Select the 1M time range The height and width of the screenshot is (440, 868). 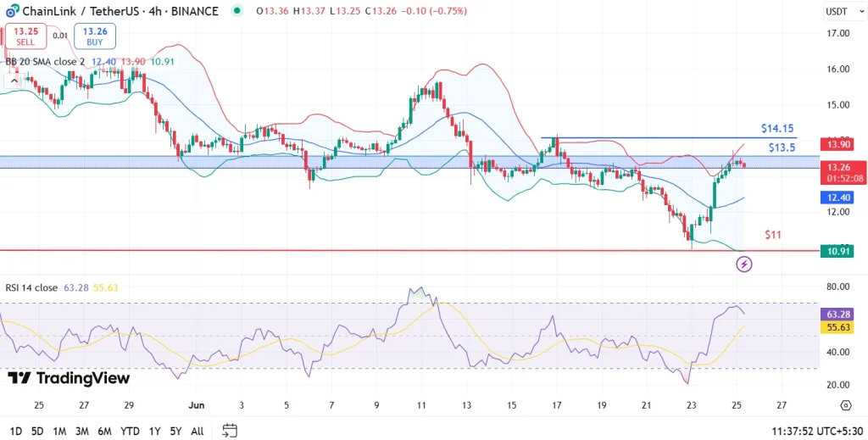click(60, 431)
